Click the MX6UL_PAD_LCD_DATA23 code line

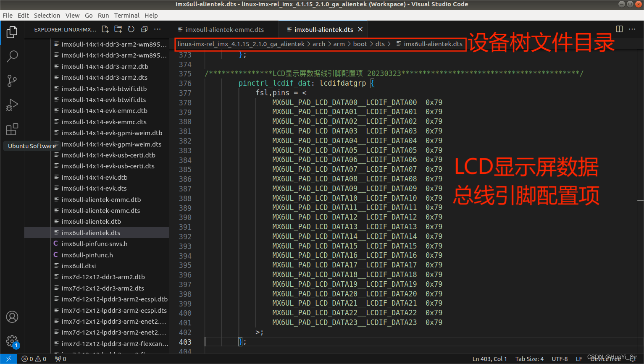357,322
